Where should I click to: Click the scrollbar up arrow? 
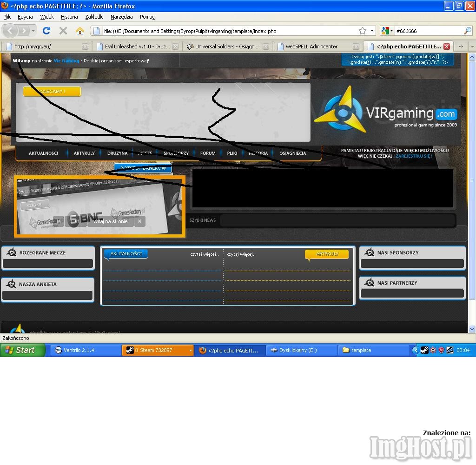(x=472, y=57)
